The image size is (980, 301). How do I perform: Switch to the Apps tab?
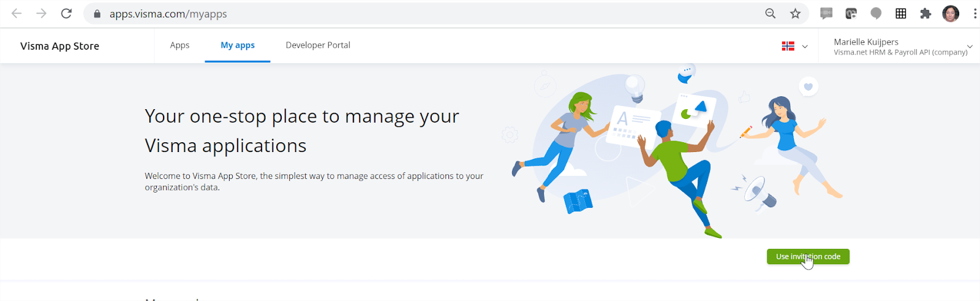[179, 45]
